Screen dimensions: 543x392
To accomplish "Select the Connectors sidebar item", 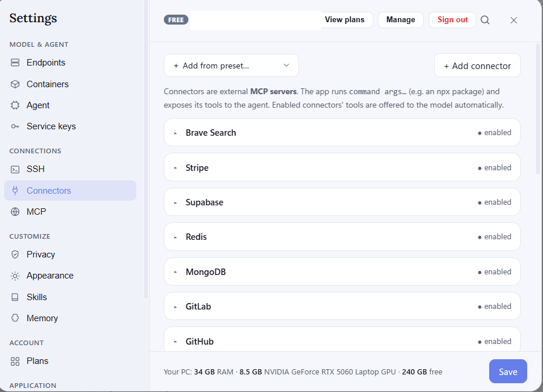I will click(x=70, y=191).
